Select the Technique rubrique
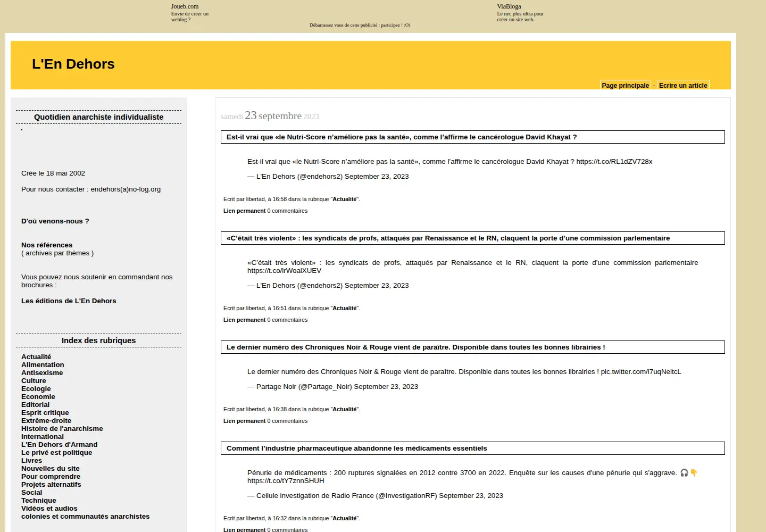Viewport: 766px width, 532px height. coord(39,501)
